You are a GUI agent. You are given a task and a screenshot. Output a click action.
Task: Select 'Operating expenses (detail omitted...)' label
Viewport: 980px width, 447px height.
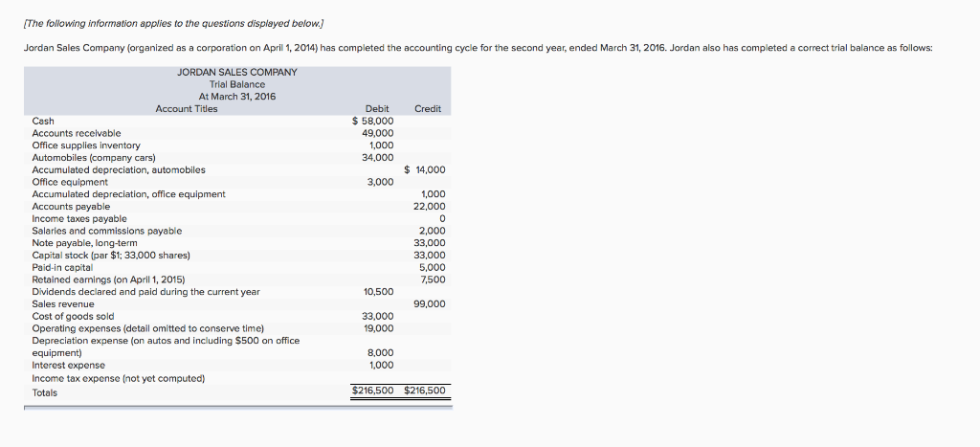[148, 328]
